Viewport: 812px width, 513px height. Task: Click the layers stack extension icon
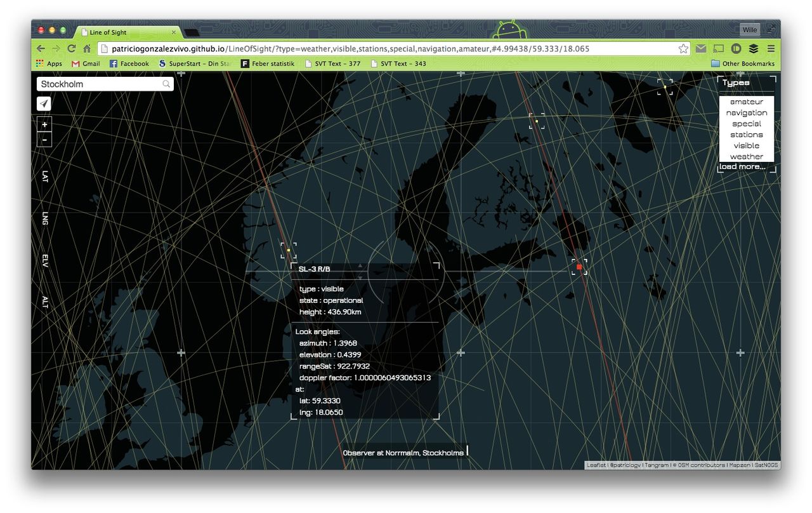click(753, 49)
